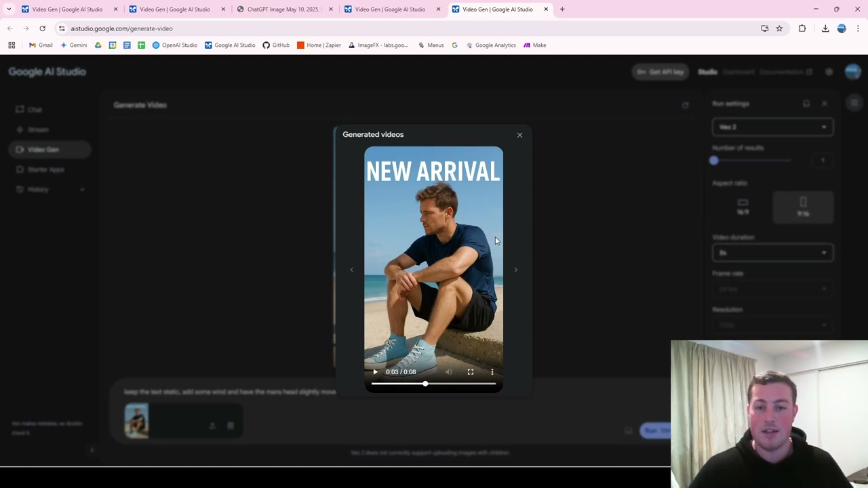Click the video preview frame
Viewport: 868px width, 488px height.
point(433,269)
